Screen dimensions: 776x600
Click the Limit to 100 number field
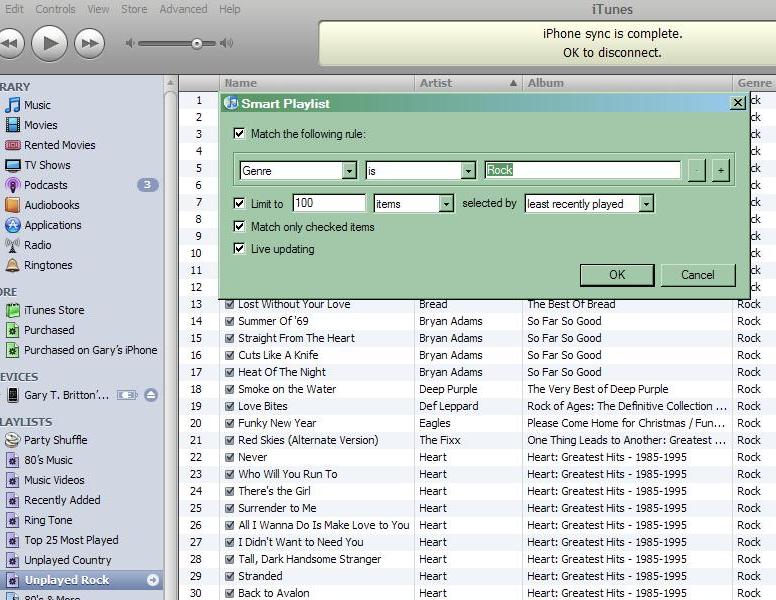[329, 203]
